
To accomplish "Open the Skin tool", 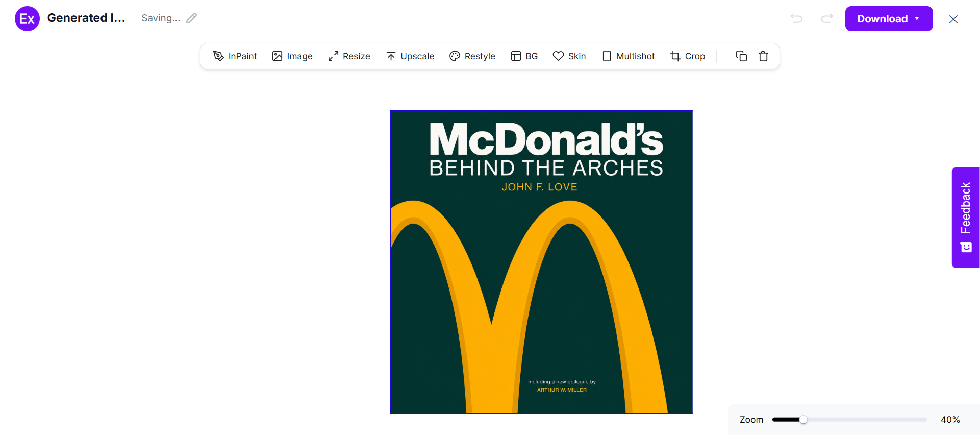I will pyautogui.click(x=569, y=56).
